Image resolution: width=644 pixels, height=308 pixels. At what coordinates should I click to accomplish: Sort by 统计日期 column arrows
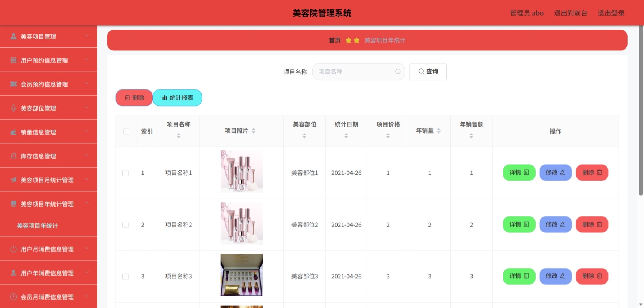346,136
